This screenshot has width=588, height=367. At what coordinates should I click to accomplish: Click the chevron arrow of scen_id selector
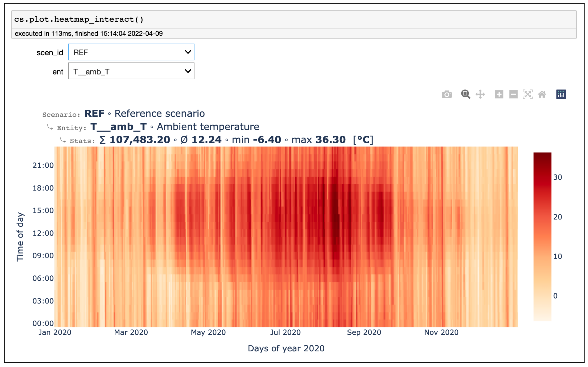pyautogui.click(x=188, y=52)
